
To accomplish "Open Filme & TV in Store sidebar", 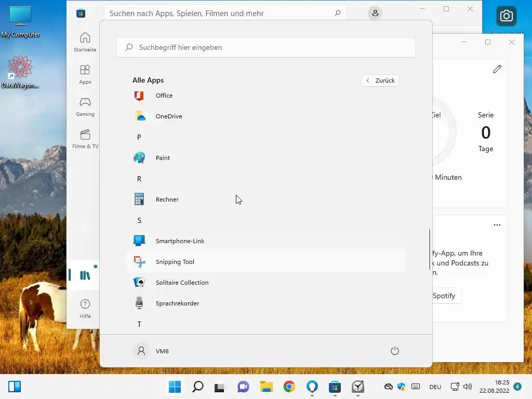I will (85, 139).
